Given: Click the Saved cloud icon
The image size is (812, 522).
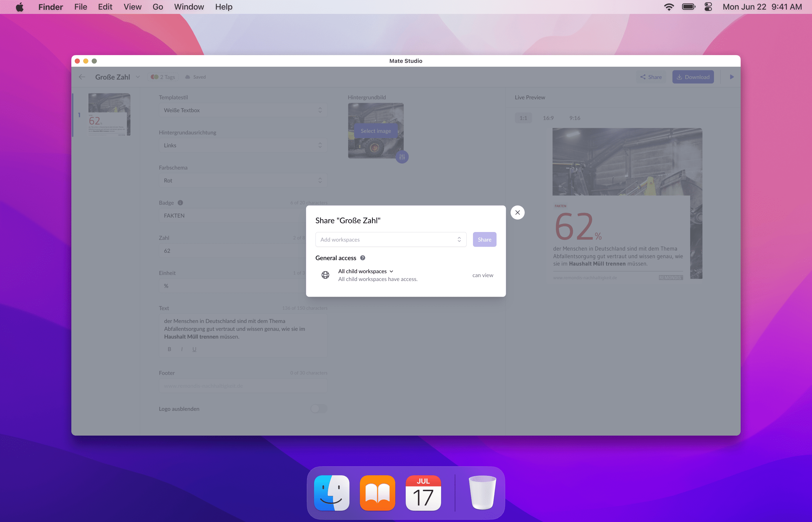Looking at the screenshot, I should tap(187, 77).
